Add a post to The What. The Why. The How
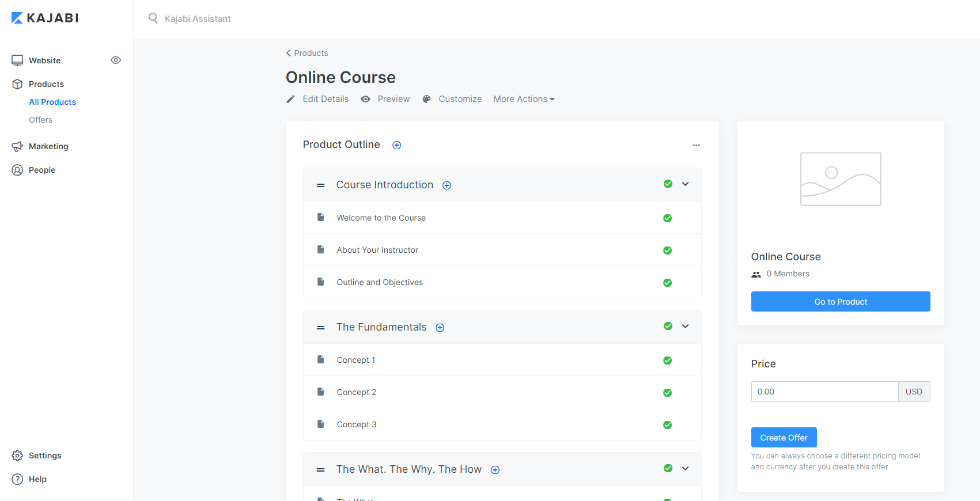This screenshot has height=501, width=980. (495, 470)
